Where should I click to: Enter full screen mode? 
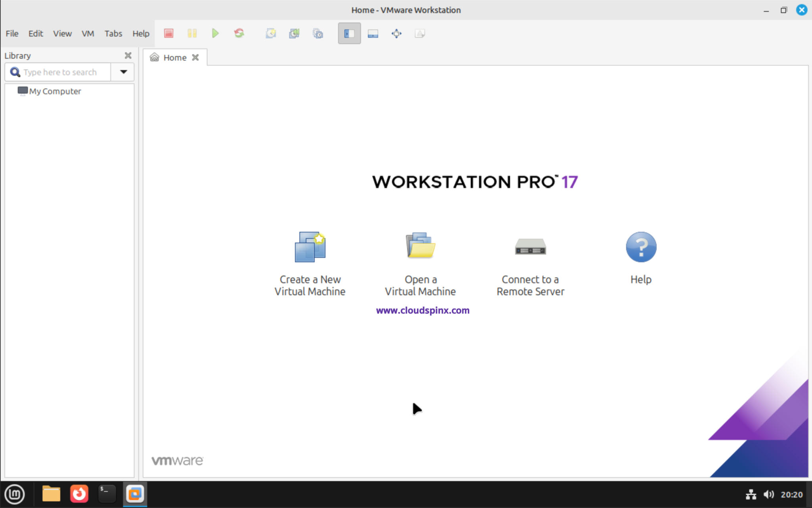coord(396,33)
